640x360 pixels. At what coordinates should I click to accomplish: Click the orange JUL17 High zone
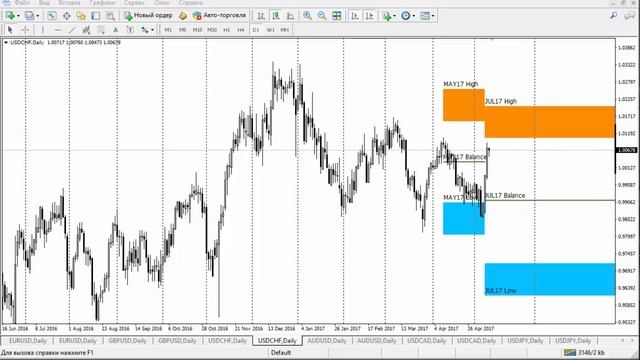550,122
